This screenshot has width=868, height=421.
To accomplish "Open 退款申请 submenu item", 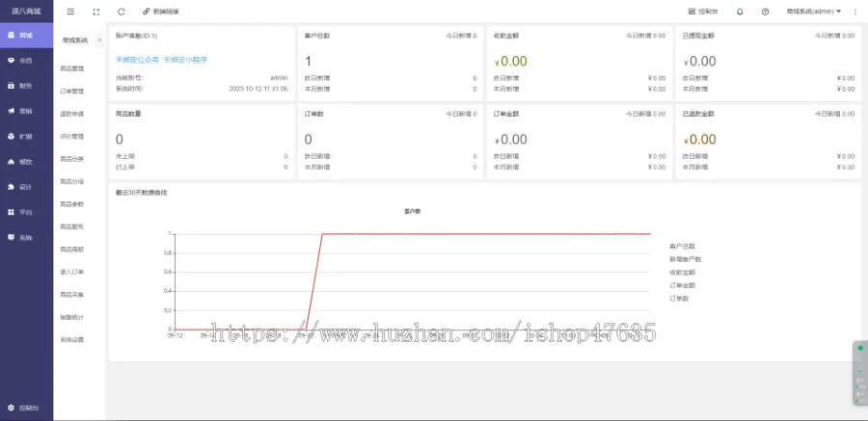I will pos(72,114).
